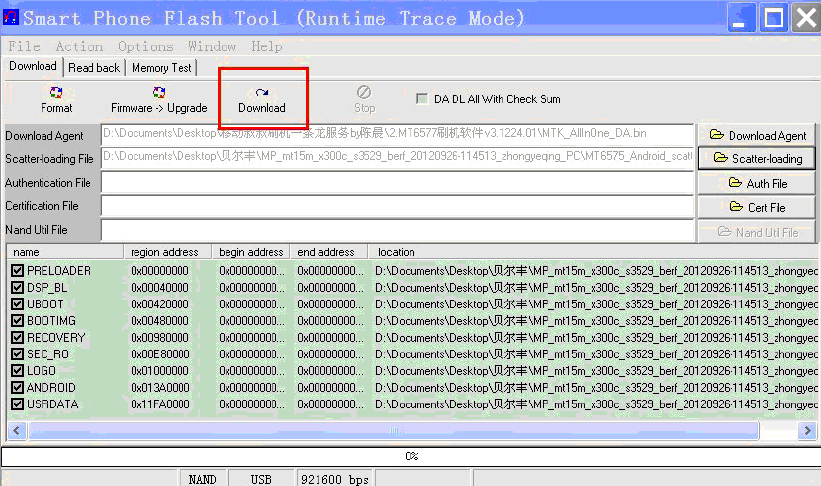Image resolution: width=821 pixels, height=486 pixels.
Task: Click the Nand Util File button
Action: point(757,232)
